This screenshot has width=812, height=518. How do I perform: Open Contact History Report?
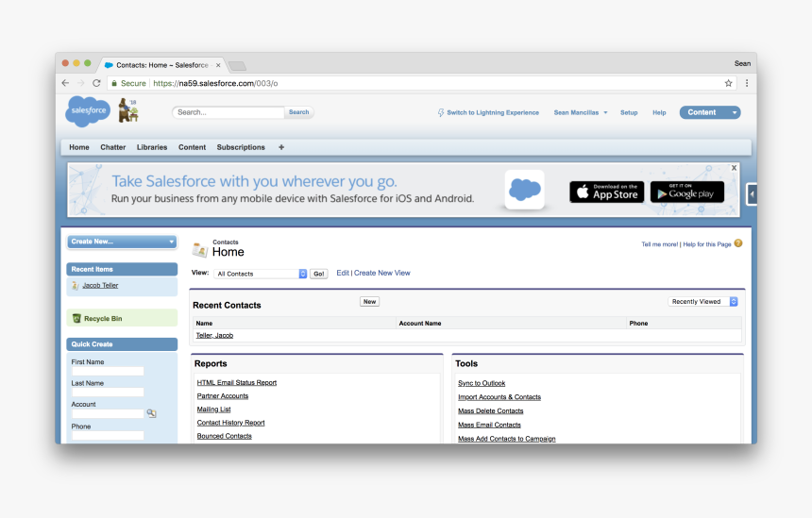230,424
